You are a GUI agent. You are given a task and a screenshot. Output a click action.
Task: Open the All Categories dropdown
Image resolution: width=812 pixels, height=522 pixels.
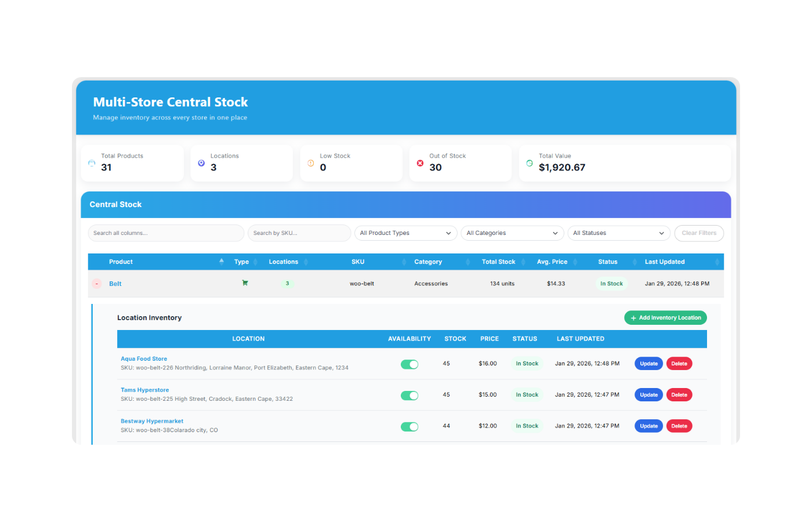[x=512, y=233]
